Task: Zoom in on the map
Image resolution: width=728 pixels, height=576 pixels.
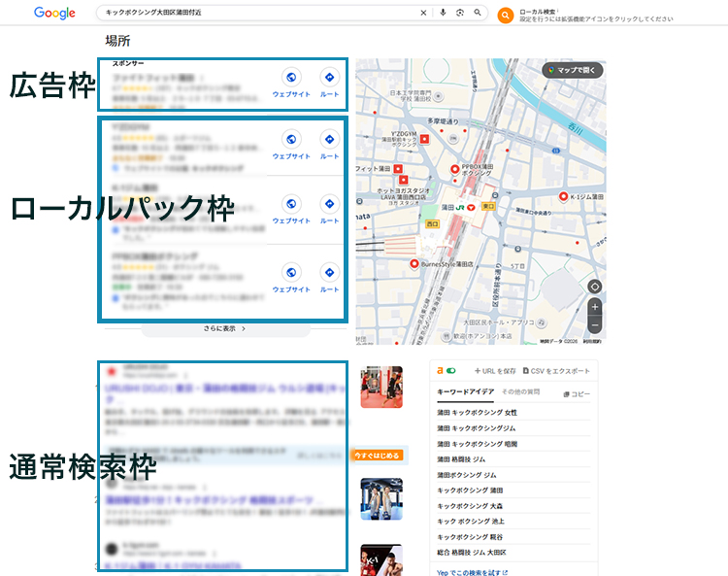Action: pos(595,307)
